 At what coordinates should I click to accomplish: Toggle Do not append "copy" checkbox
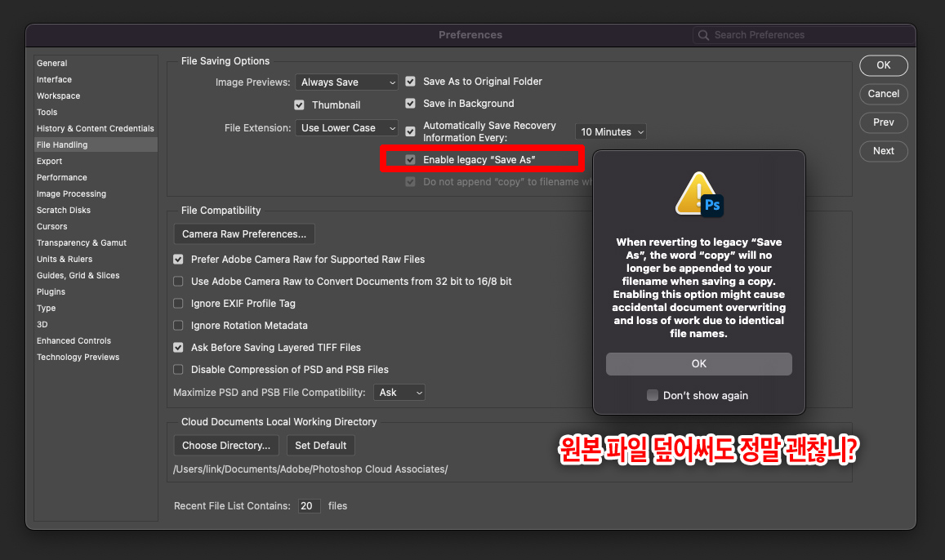410,182
